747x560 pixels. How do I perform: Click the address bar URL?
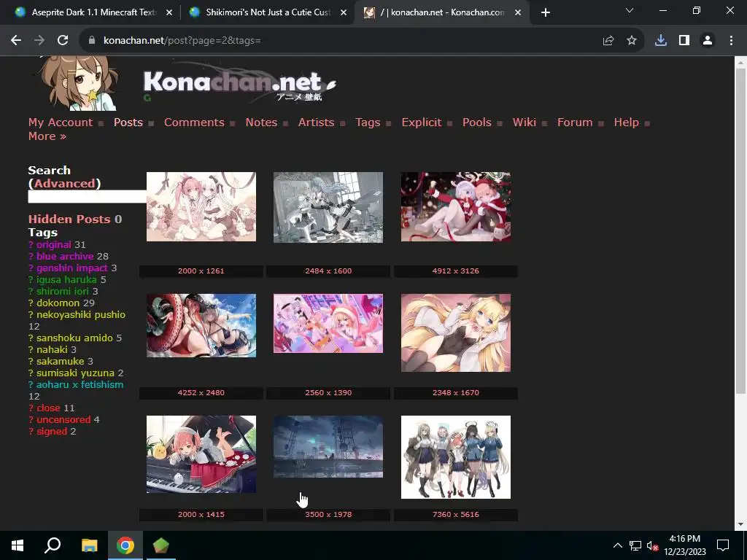182,41
